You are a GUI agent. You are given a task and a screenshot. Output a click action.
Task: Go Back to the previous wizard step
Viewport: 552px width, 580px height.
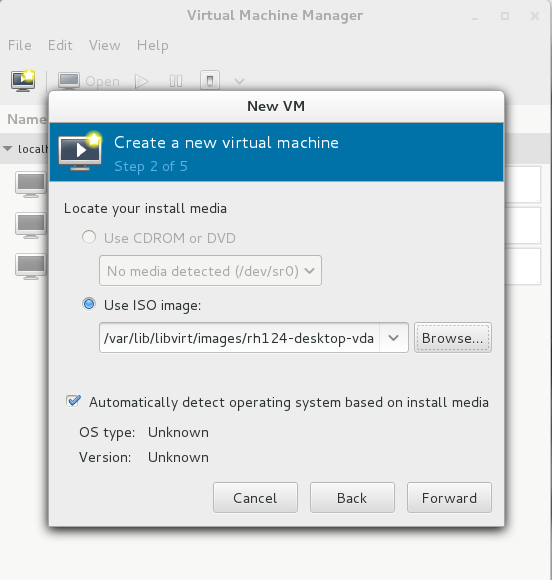(352, 498)
